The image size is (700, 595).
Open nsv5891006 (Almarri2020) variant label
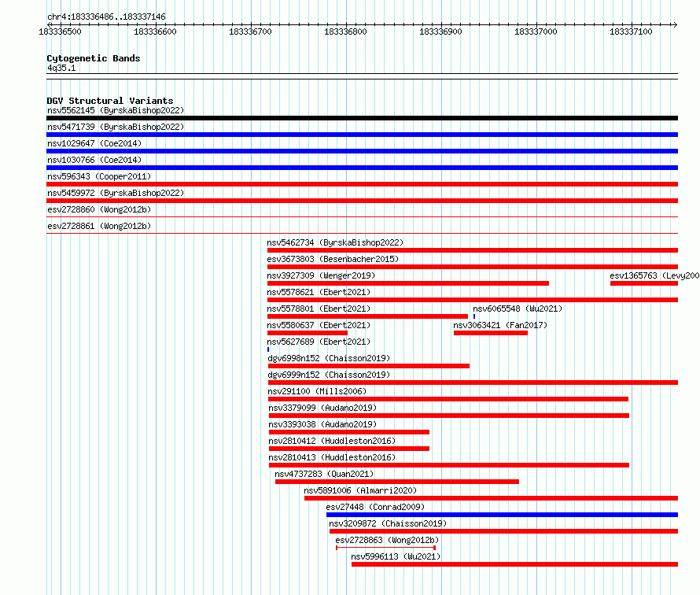pyautogui.click(x=360, y=490)
